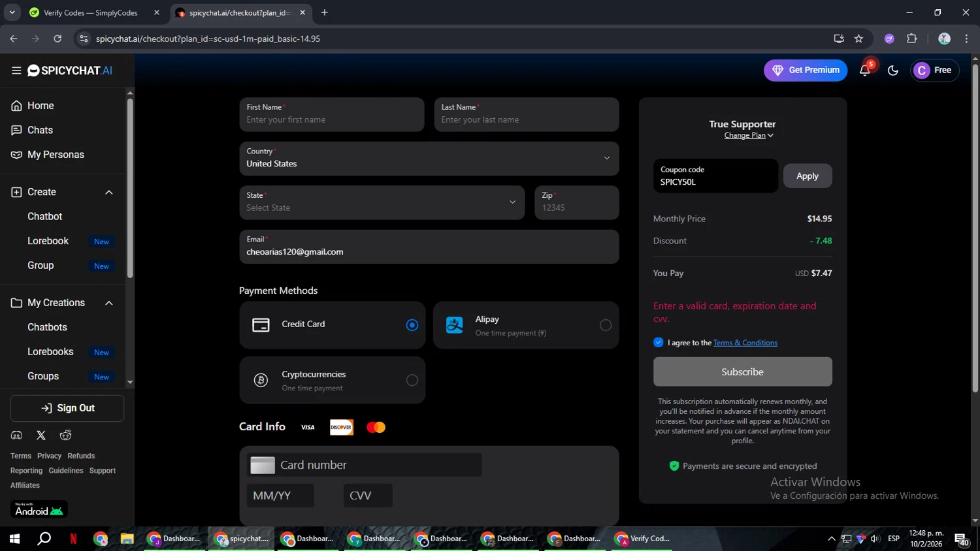980x551 pixels.
Task: Show hidden system tray icons
Action: point(831,539)
